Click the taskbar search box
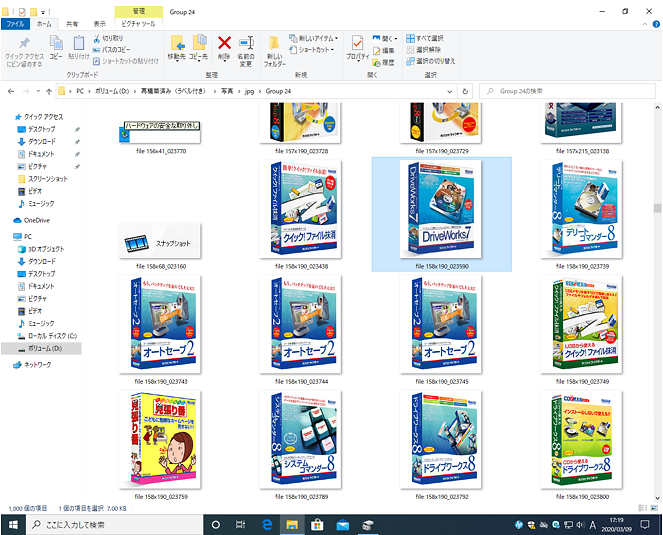Screen dimensions: 663x535 click(115, 525)
